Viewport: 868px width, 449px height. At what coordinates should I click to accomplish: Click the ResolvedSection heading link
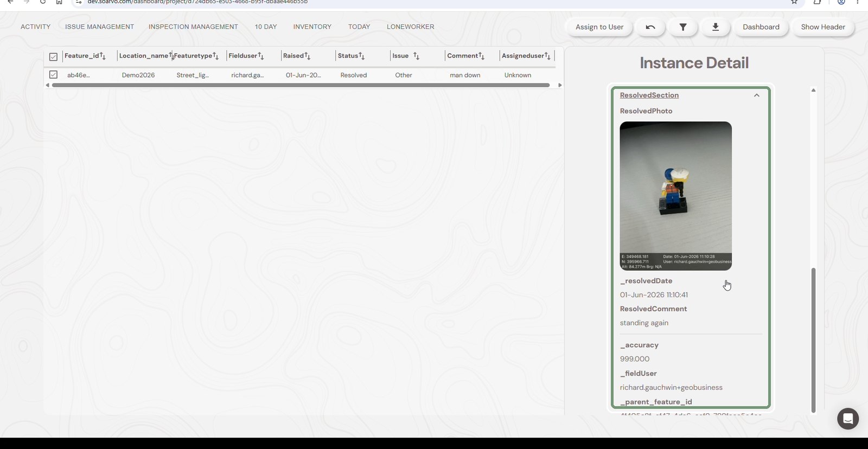[x=649, y=95]
